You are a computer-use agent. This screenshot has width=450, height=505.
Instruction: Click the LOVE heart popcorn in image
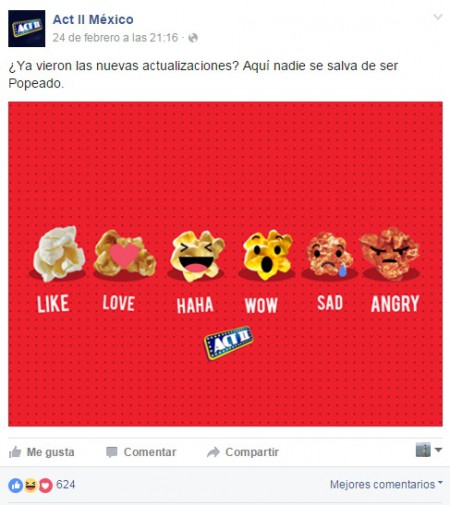pos(125,254)
